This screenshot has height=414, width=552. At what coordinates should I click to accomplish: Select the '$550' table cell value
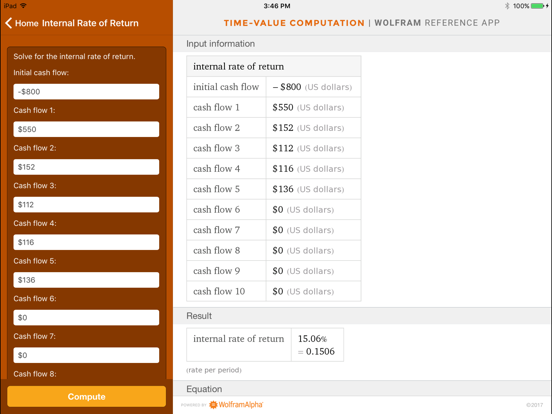coord(283,107)
